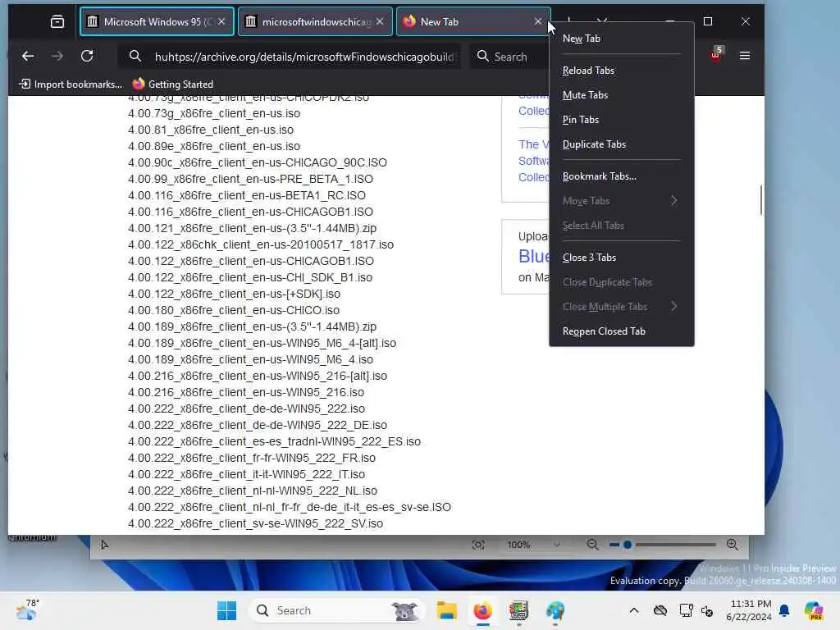Click the CHICAGO_90C.ISO file name
The image size is (840, 630).
[x=257, y=163]
